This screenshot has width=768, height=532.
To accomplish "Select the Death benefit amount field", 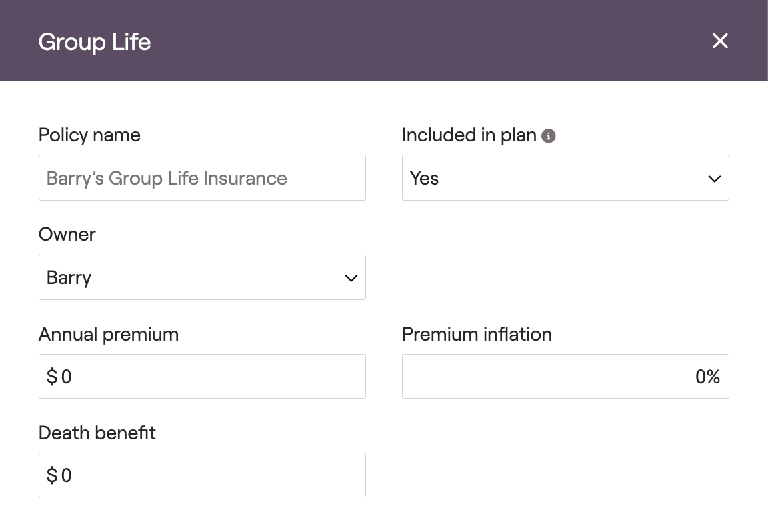I will coord(202,475).
